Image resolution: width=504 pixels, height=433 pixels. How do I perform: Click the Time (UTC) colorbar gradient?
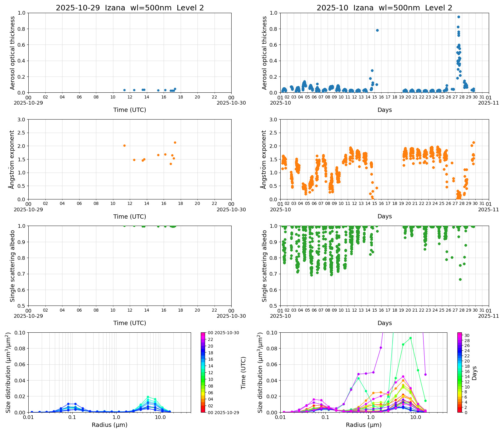tap(203, 372)
